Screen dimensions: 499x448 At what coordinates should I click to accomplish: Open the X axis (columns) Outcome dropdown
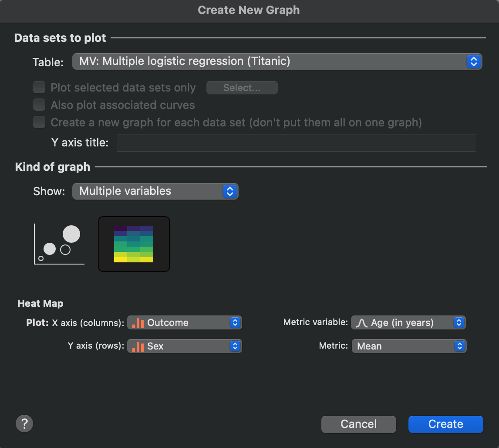pos(184,323)
